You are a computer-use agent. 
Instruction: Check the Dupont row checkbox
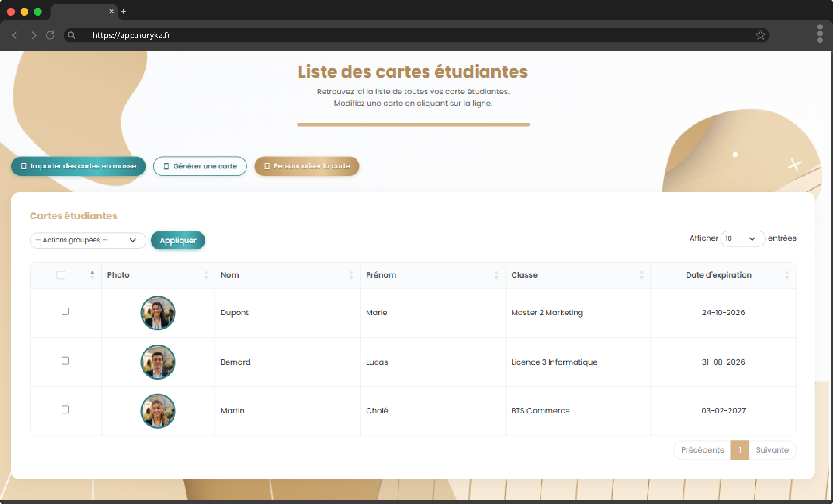click(x=65, y=311)
